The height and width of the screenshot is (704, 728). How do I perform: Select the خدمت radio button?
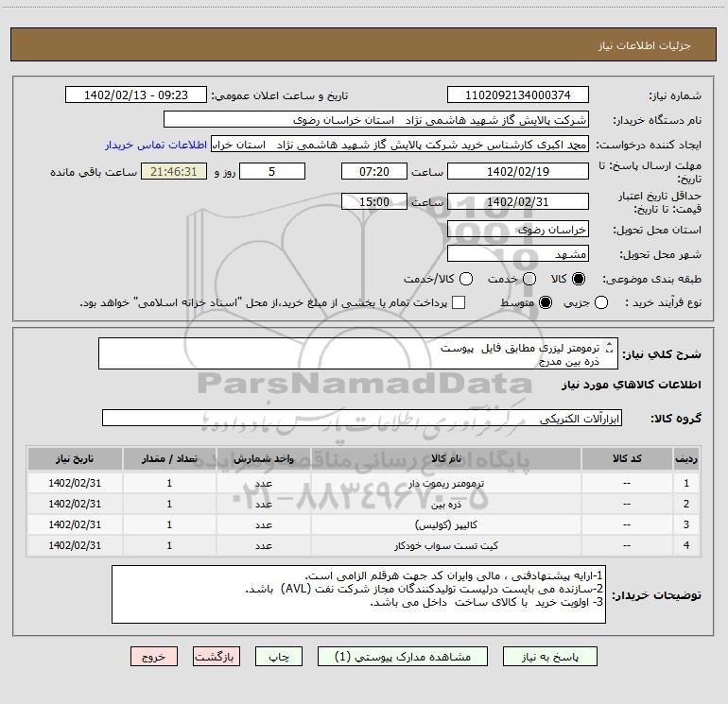(529, 279)
